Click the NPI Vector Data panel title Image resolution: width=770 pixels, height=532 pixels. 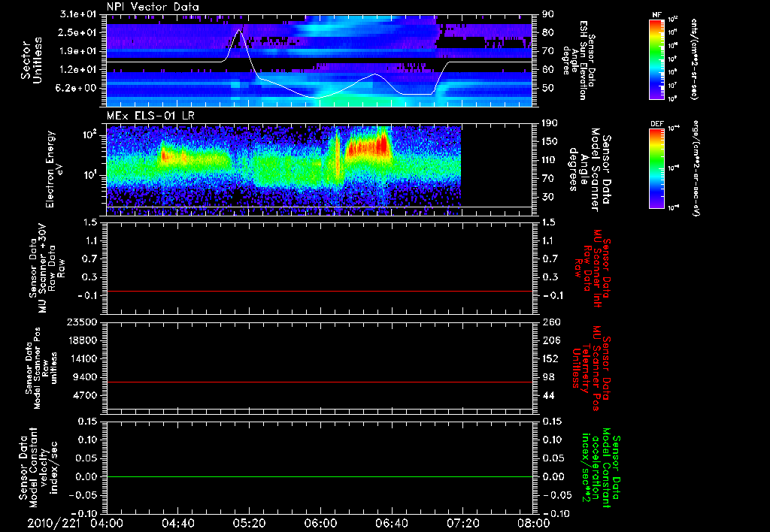(153, 7)
